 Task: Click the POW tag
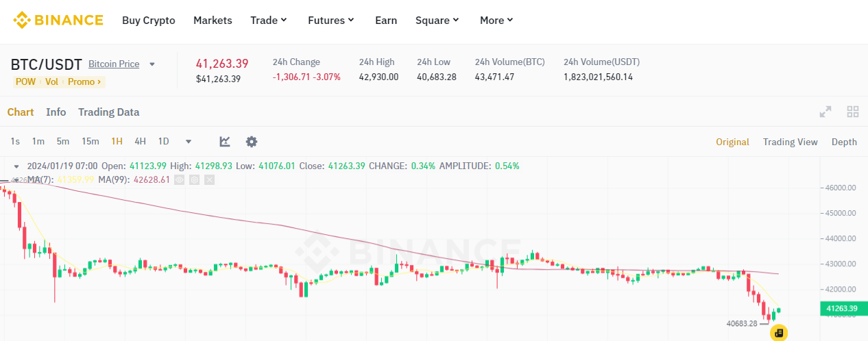[27, 81]
